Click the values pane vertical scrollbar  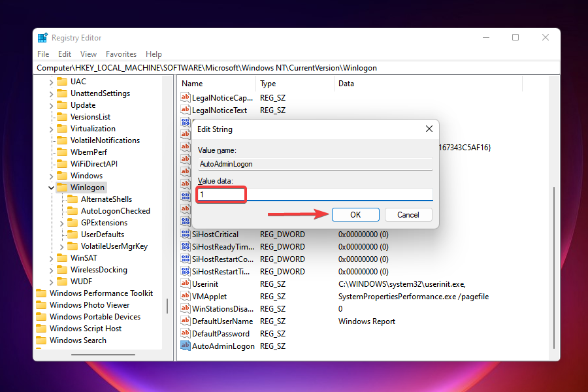coord(554,269)
